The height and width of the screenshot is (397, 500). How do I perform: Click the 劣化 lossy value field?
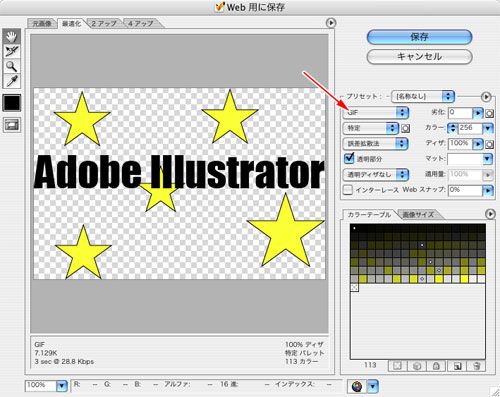460,113
